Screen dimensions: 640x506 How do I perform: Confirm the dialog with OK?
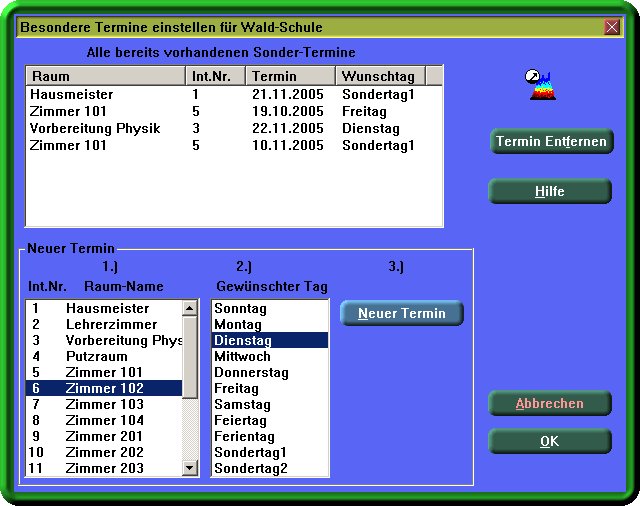pyautogui.click(x=549, y=441)
